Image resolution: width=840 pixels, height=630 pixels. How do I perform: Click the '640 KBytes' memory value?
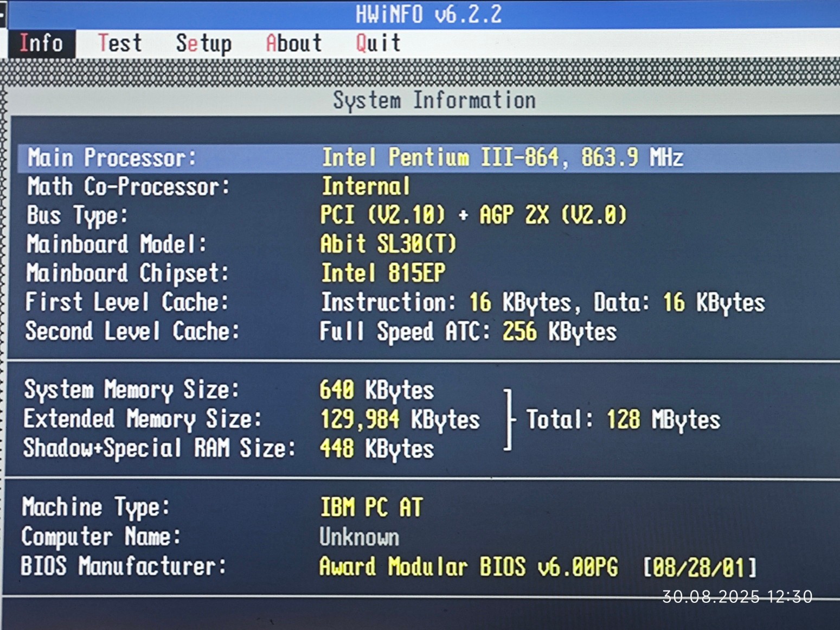click(x=377, y=390)
